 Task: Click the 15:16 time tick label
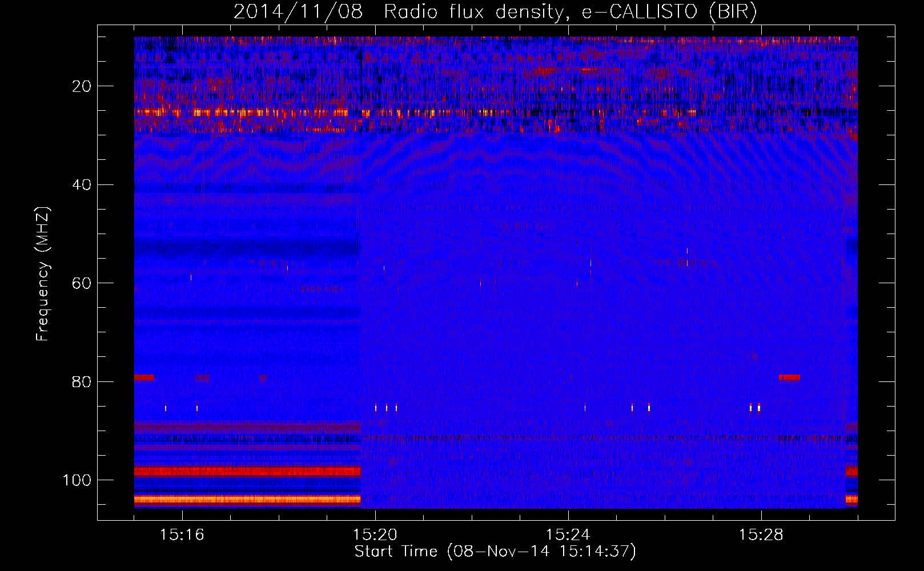182,535
